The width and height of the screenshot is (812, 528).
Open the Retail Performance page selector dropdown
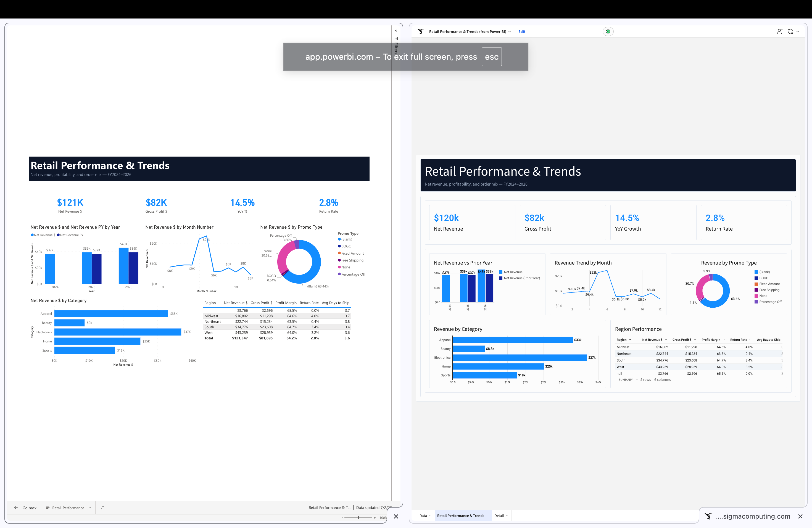click(68, 508)
